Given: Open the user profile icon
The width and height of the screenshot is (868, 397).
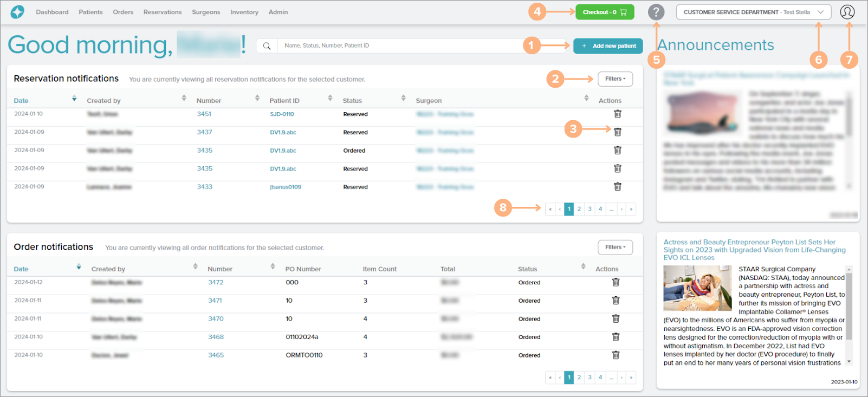Looking at the screenshot, I should pyautogui.click(x=847, y=12).
